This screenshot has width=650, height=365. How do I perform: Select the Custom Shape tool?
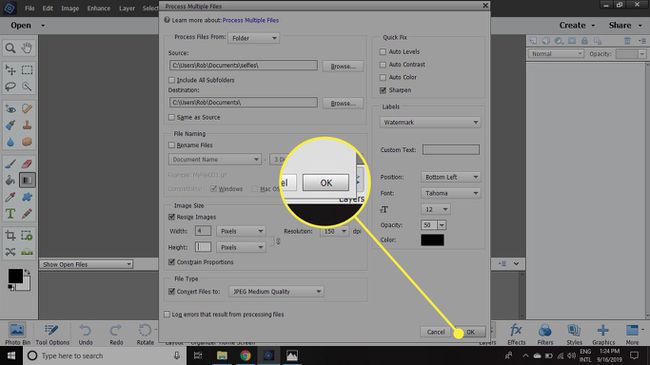tap(27, 197)
